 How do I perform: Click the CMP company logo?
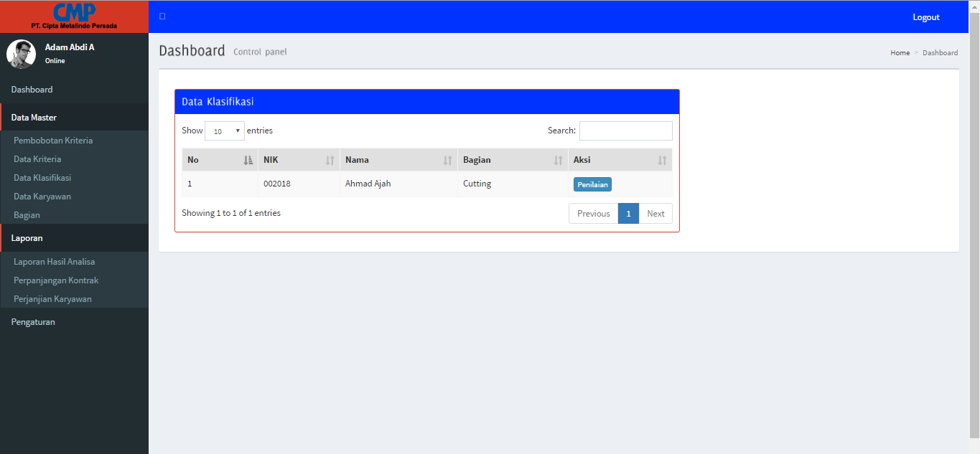coord(74,16)
